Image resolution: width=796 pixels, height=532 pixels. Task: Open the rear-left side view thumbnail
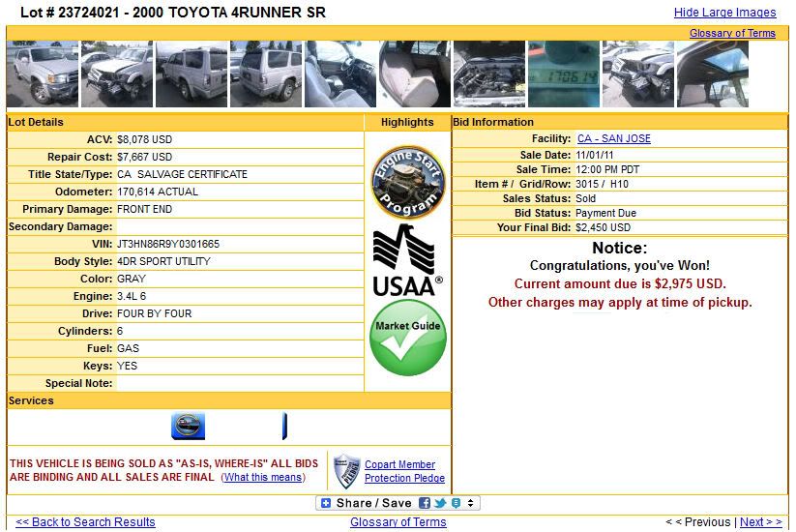tap(192, 74)
